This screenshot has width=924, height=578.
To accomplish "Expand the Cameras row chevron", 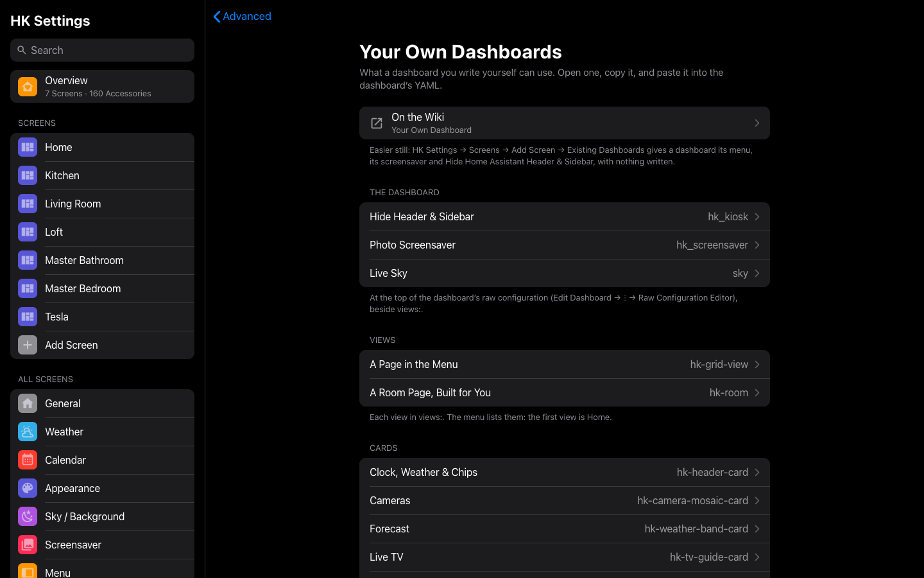I will [x=757, y=501].
